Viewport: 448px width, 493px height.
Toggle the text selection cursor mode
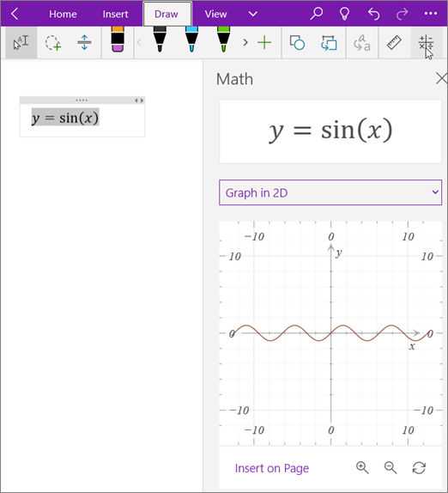[21, 43]
